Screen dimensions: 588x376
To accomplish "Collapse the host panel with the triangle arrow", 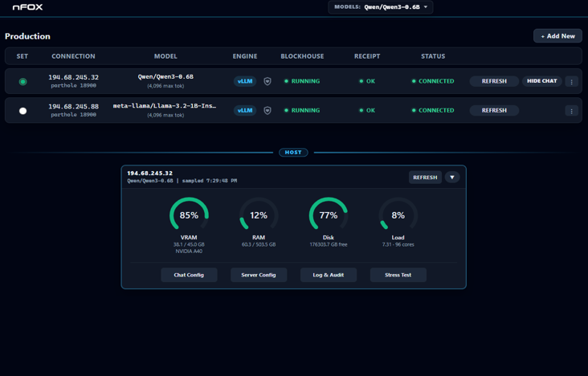I will (x=452, y=177).
